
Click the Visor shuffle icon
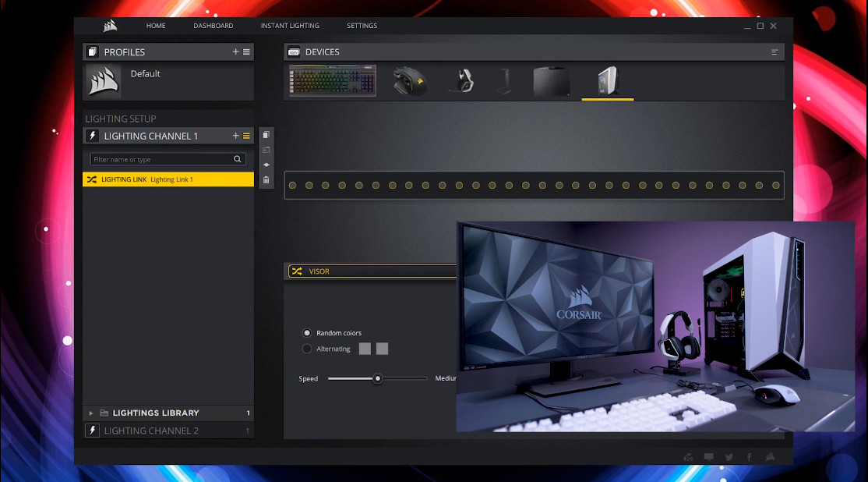point(298,271)
